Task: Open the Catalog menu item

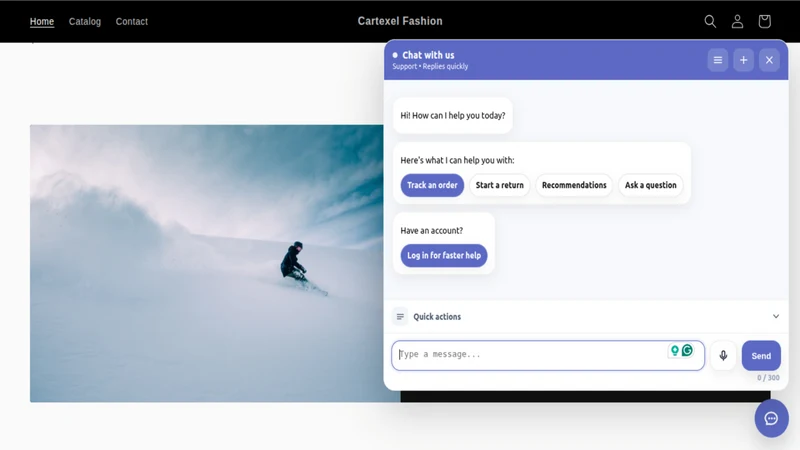Action: point(85,21)
